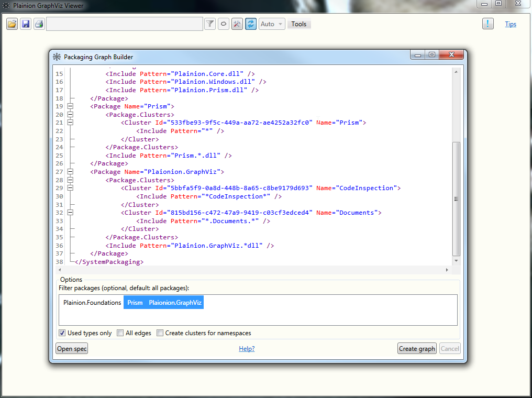Select Plainion.Foundations in the package filter
The width and height of the screenshot is (532, 398).
click(x=92, y=303)
